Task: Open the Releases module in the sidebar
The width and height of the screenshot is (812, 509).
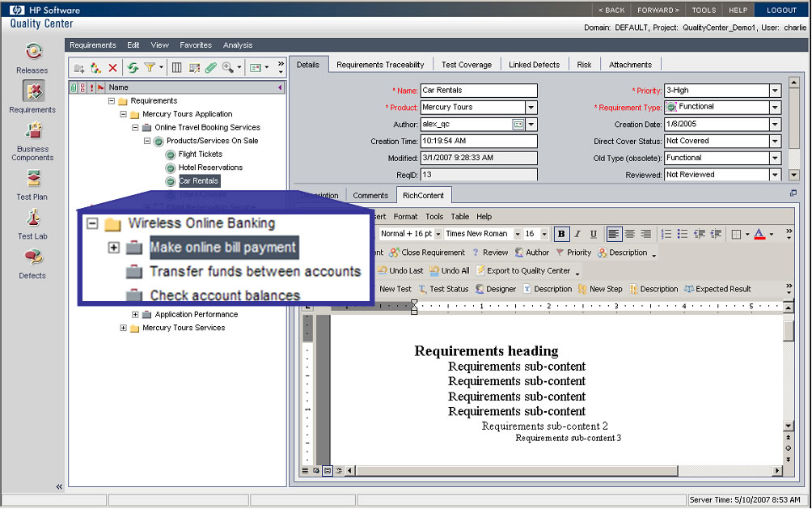Action: [x=32, y=58]
